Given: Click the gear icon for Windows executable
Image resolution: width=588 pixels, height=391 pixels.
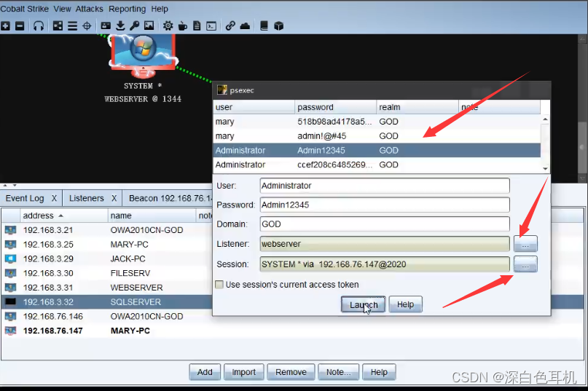Looking at the screenshot, I should [168, 26].
